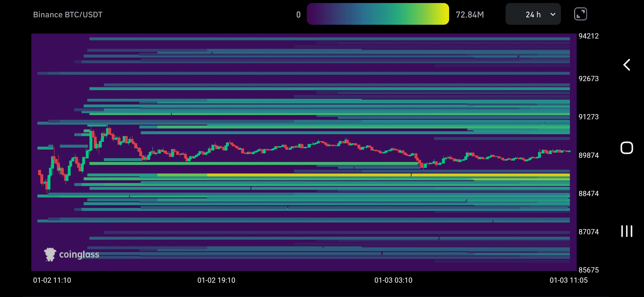The width and height of the screenshot is (644, 297).
Task: Tap the fullscreen expand icon
Action: (x=580, y=14)
